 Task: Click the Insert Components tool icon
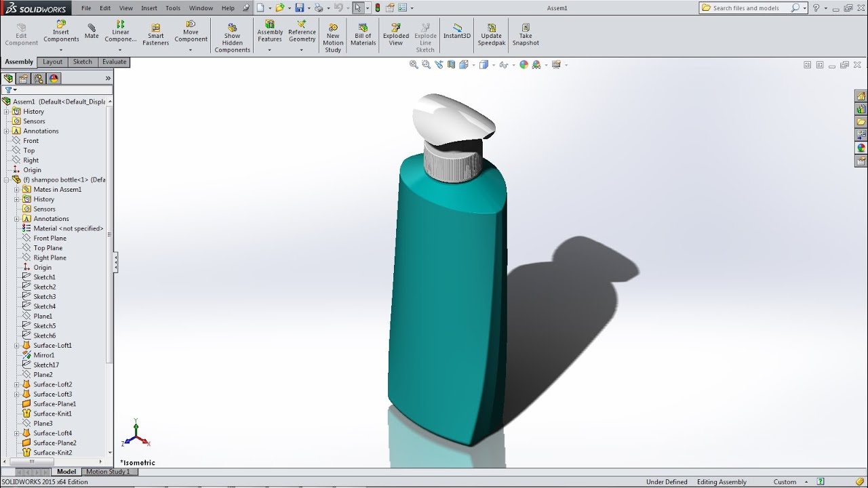point(61,24)
